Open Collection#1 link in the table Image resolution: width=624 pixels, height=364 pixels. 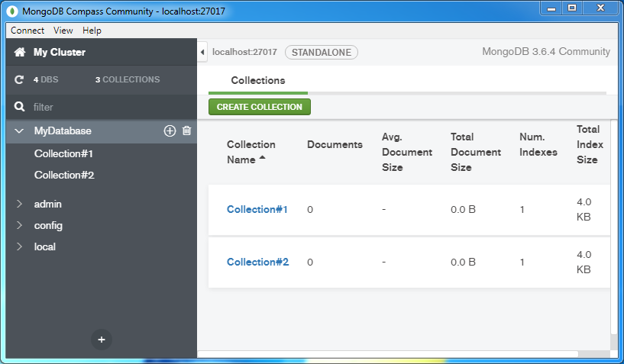[257, 209]
